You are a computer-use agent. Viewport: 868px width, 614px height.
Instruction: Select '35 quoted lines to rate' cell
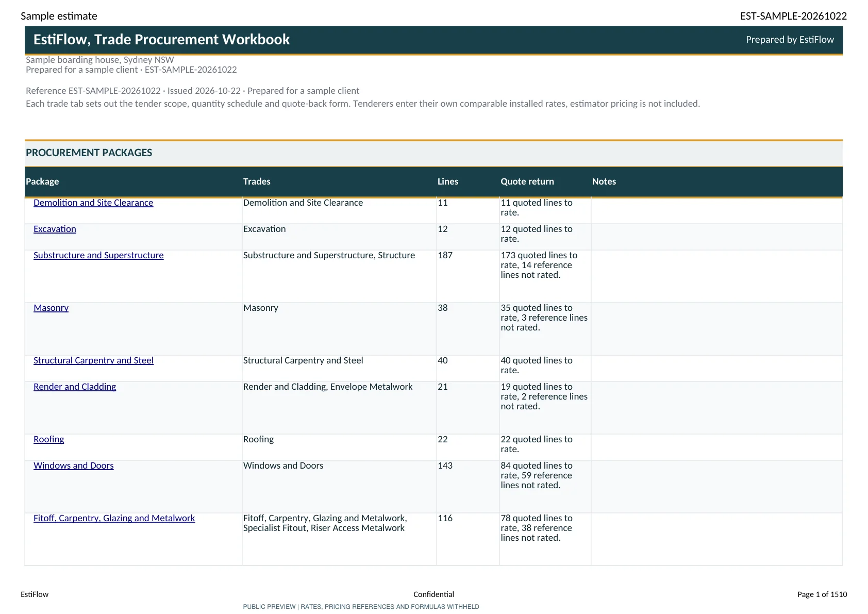[545, 329]
